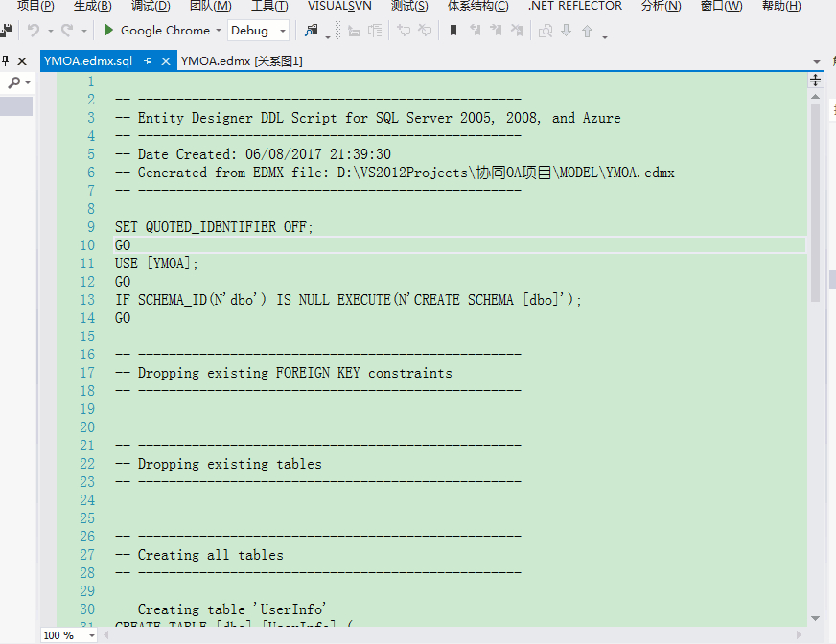This screenshot has height=644, width=836.
Task: Open the 调试(D) menu
Action: pyautogui.click(x=151, y=6)
